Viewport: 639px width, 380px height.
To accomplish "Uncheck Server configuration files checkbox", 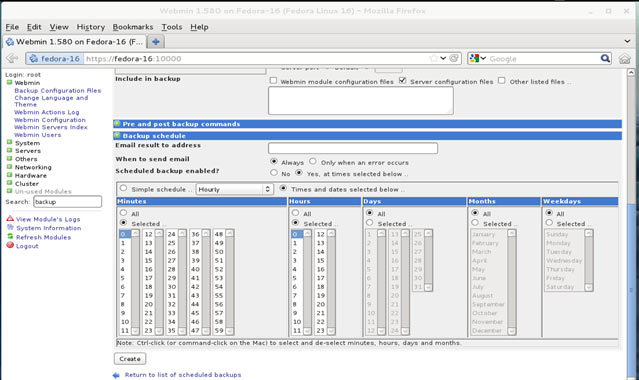I will [x=402, y=80].
